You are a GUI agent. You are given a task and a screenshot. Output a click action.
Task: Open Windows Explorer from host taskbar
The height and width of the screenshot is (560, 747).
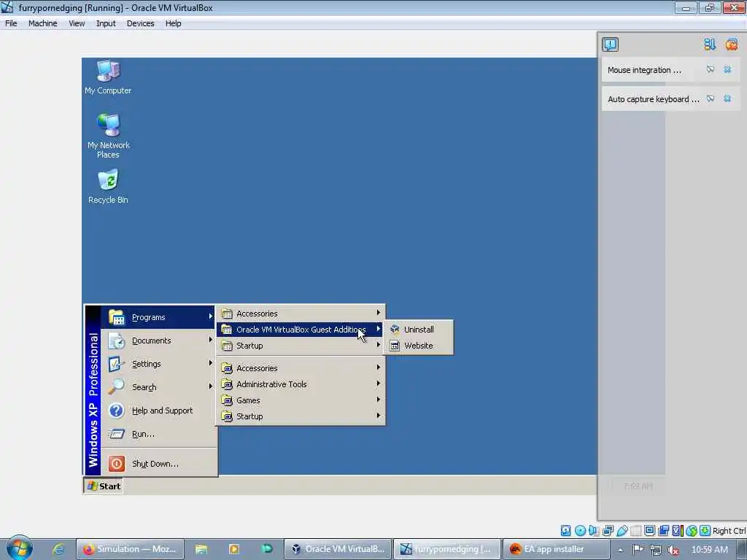tap(201, 549)
